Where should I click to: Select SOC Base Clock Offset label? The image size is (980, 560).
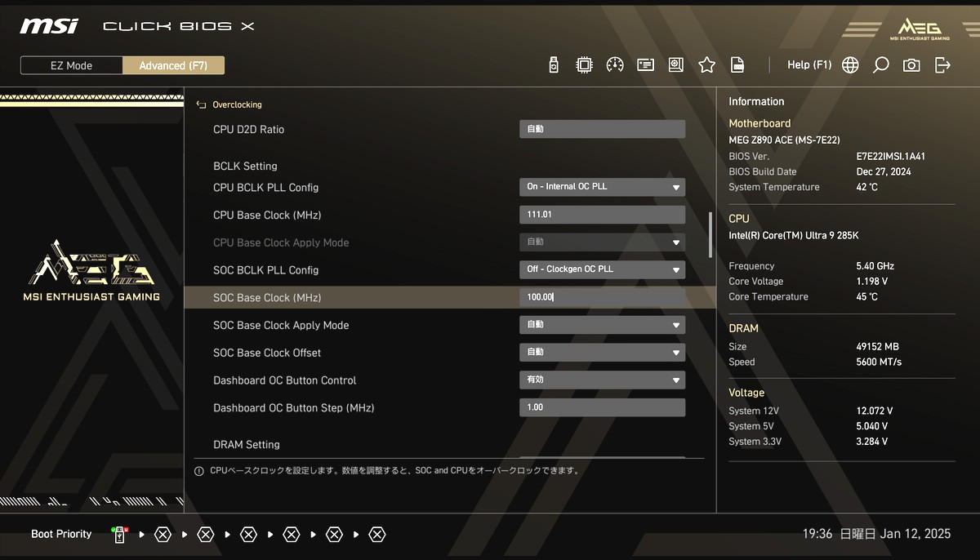(267, 353)
